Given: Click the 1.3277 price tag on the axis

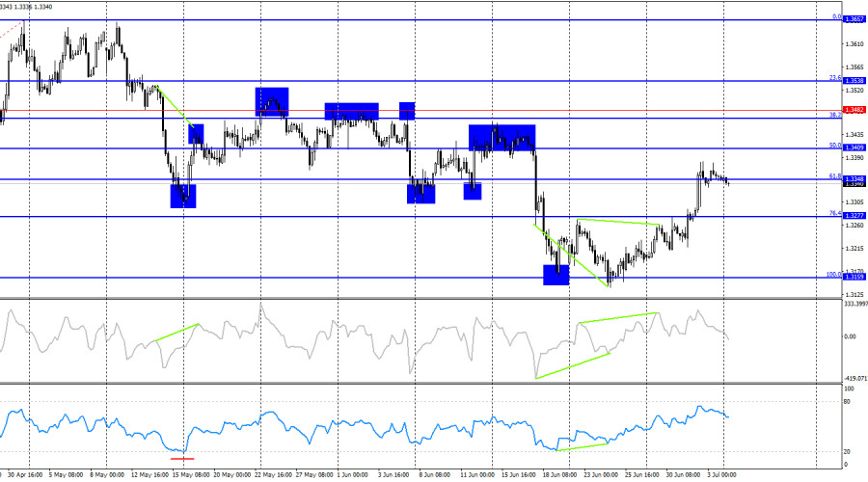Looking at the screenshot, I should [x=854, y=216].
